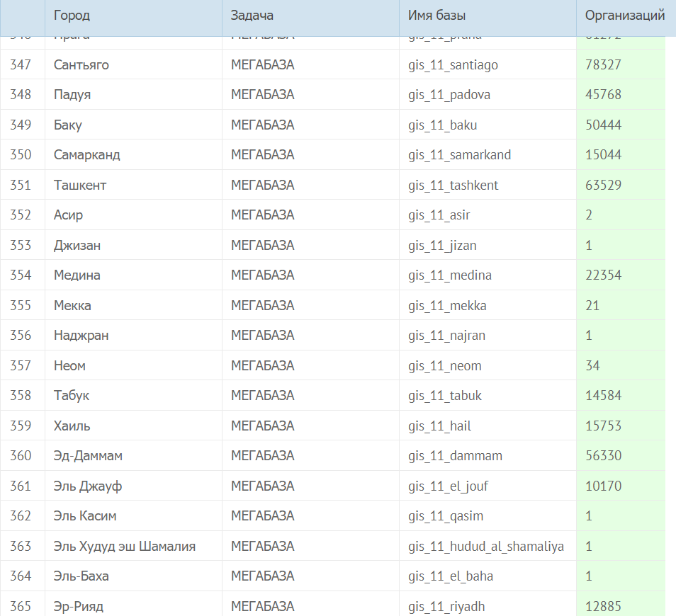Viewport: 676px width, 616px height.
Task: Select organization count 14584 for Табук
Action: (x=604, y=396)
